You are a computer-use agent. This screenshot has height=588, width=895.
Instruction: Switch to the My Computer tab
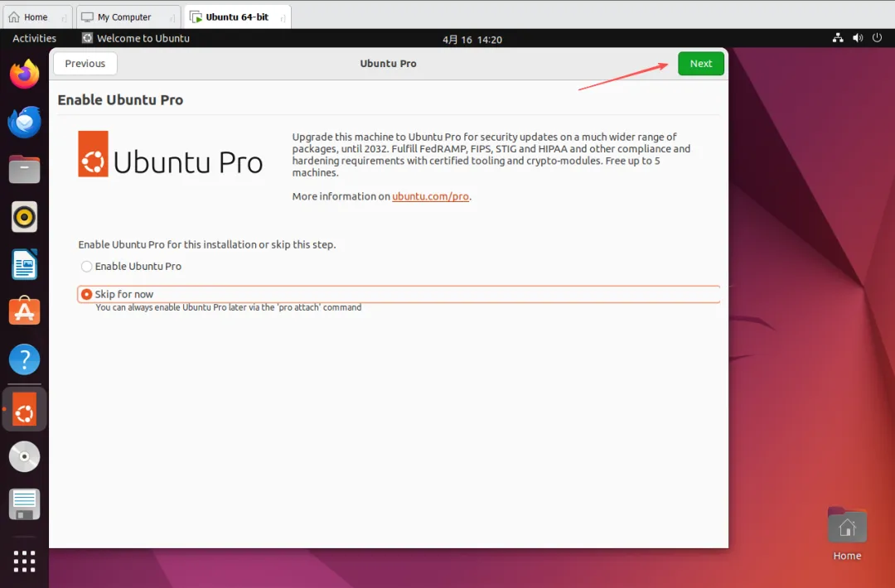click(x=128, y=17)
